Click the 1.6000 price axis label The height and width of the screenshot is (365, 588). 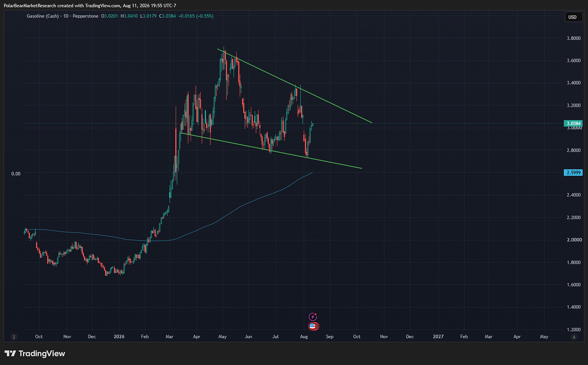coord(574,285)
